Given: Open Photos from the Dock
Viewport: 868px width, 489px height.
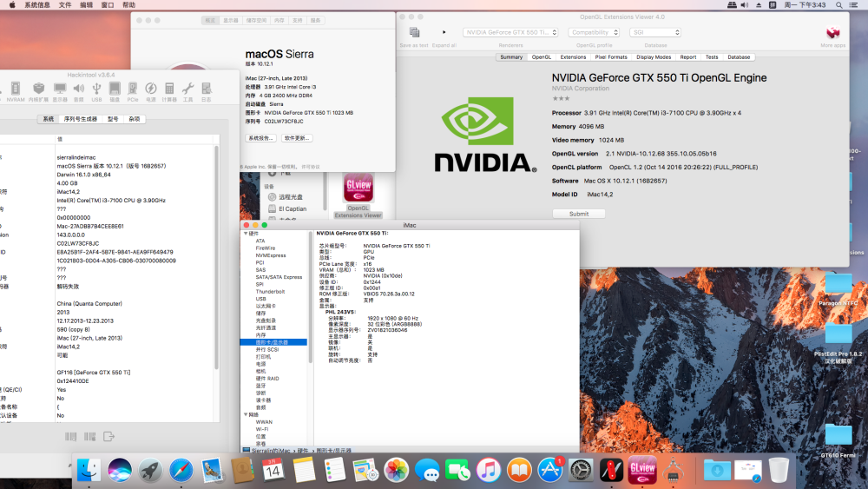Looking at the screenshot, I should (x=397, y=470).
